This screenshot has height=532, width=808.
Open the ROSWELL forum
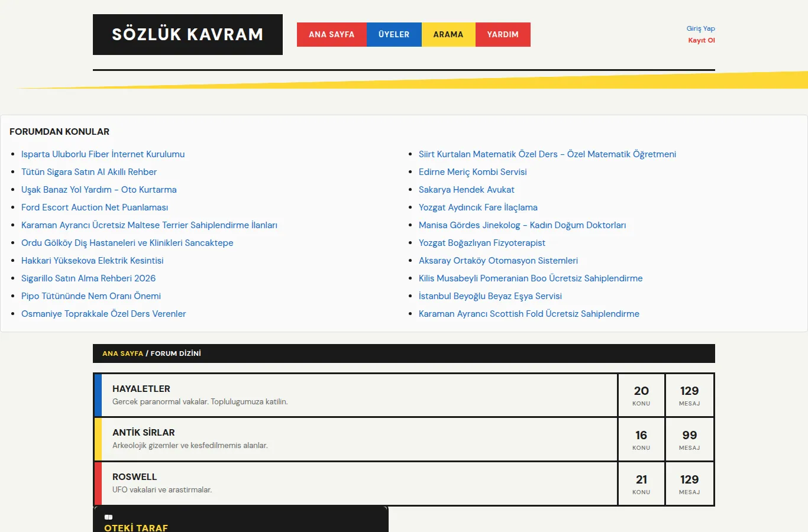[x=135, y=476]
